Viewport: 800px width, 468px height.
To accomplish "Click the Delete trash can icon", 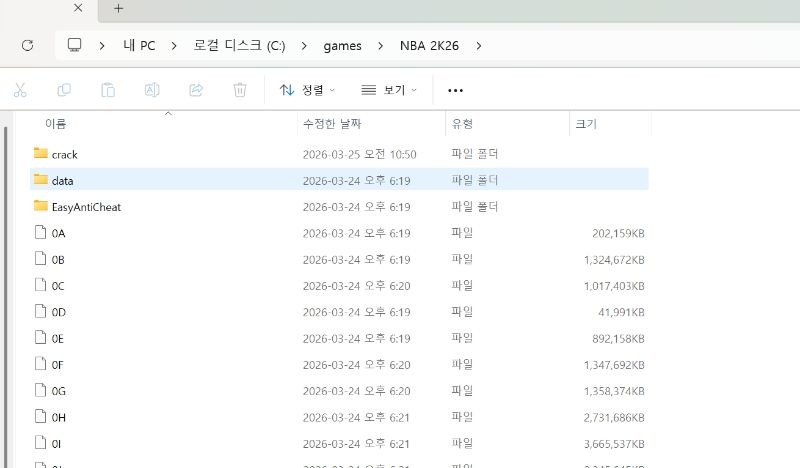I will click(240, 90).
